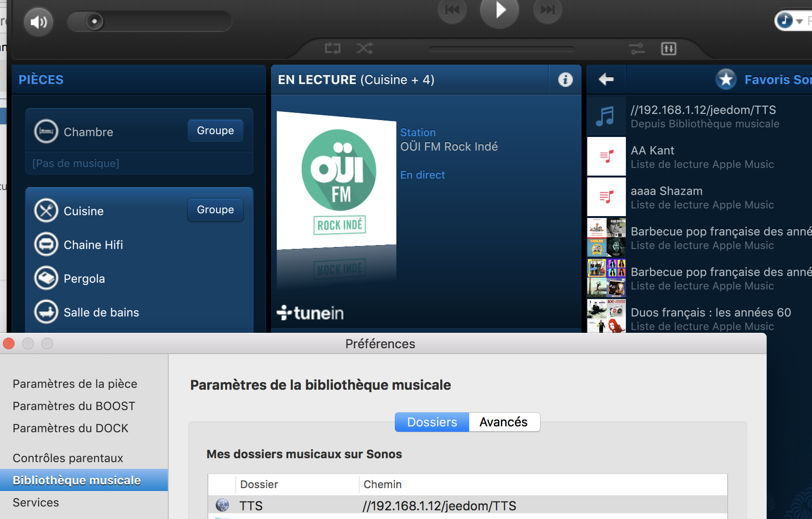Select the Pergola room icon
Image resolution: width=812 pixels, height=519 pixels.
46,278
